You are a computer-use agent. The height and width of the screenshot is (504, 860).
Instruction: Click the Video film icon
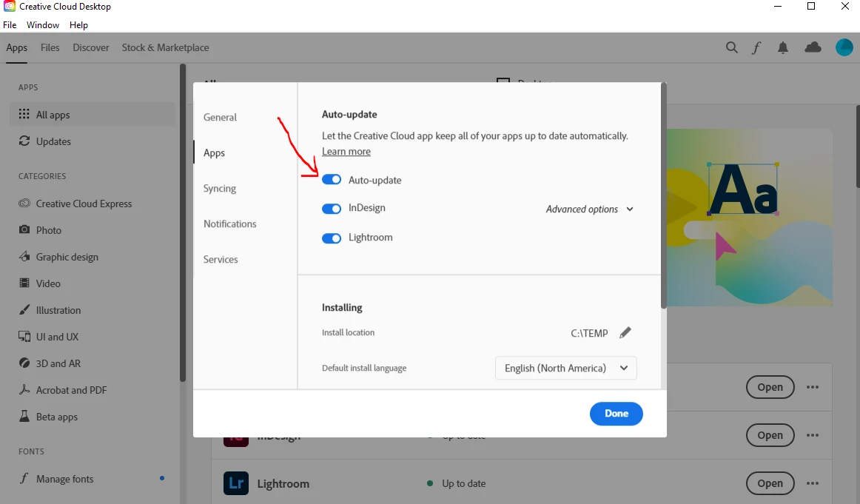(24, 283)
